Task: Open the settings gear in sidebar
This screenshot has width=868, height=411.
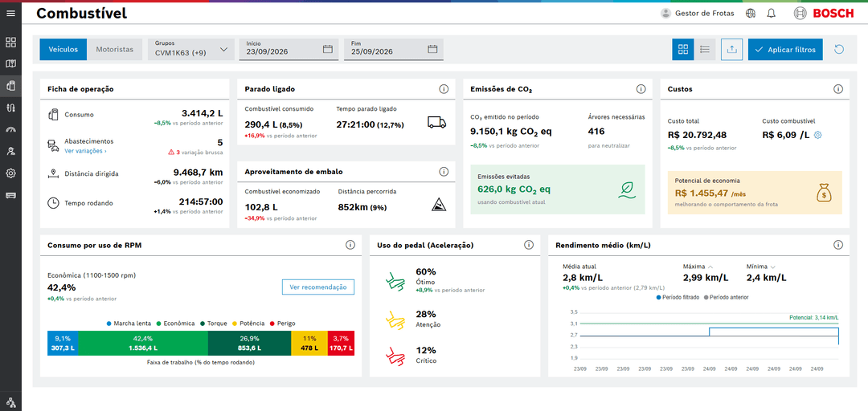Action: pyautogui.click(x=10, y=173)
